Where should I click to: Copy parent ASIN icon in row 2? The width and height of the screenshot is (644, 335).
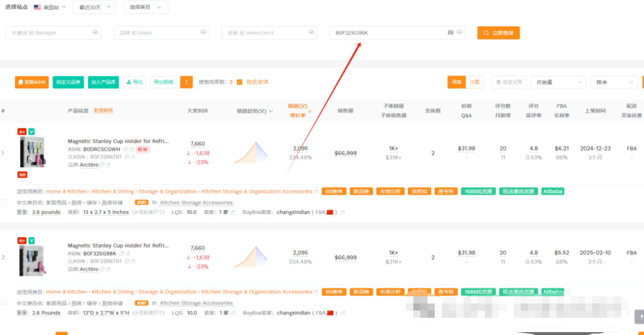click(x=127, y=261)
